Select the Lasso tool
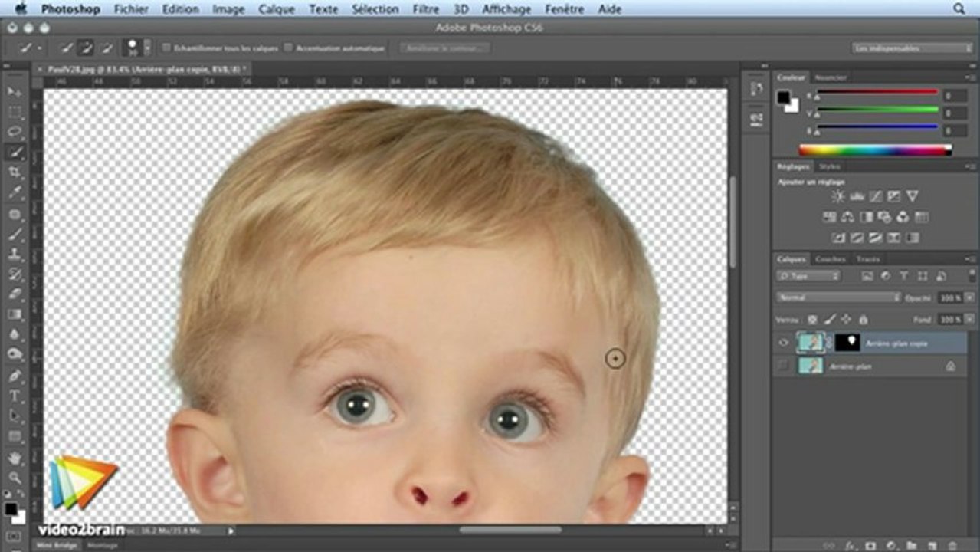This screenshot has width=980, height=552. [14, 132]
